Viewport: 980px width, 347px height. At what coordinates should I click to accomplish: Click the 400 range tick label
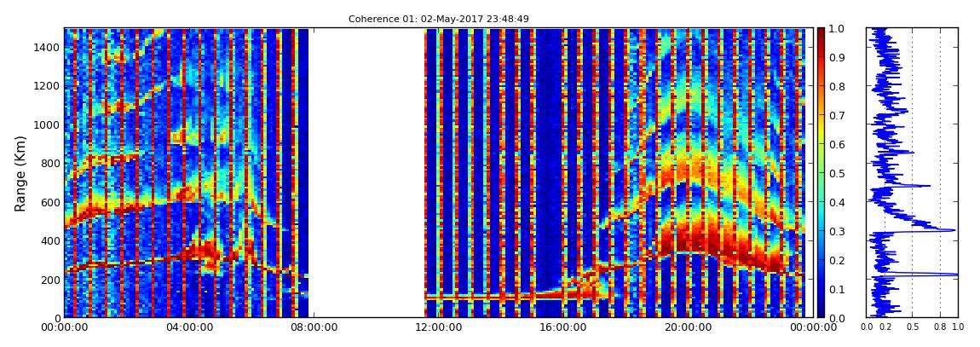[x=49, y=240]
